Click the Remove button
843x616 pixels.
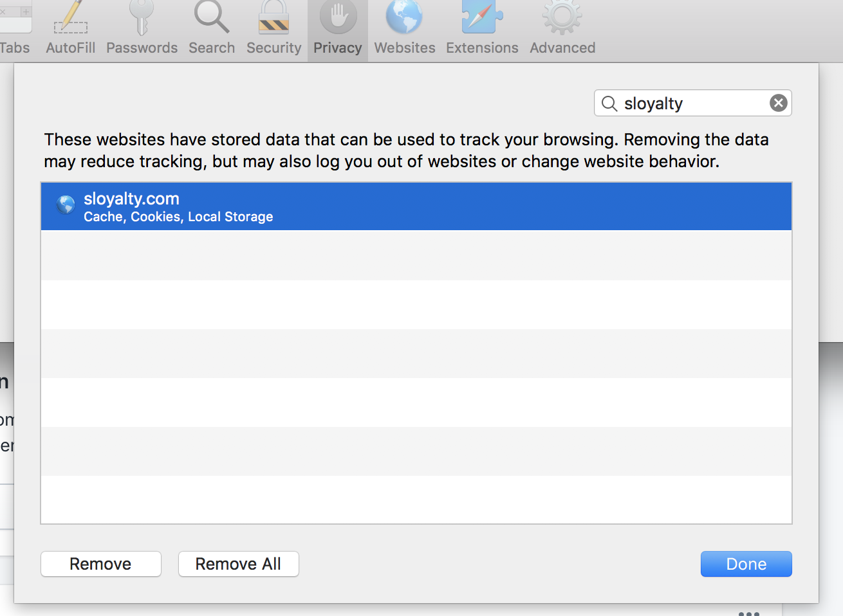pos(101,564)
